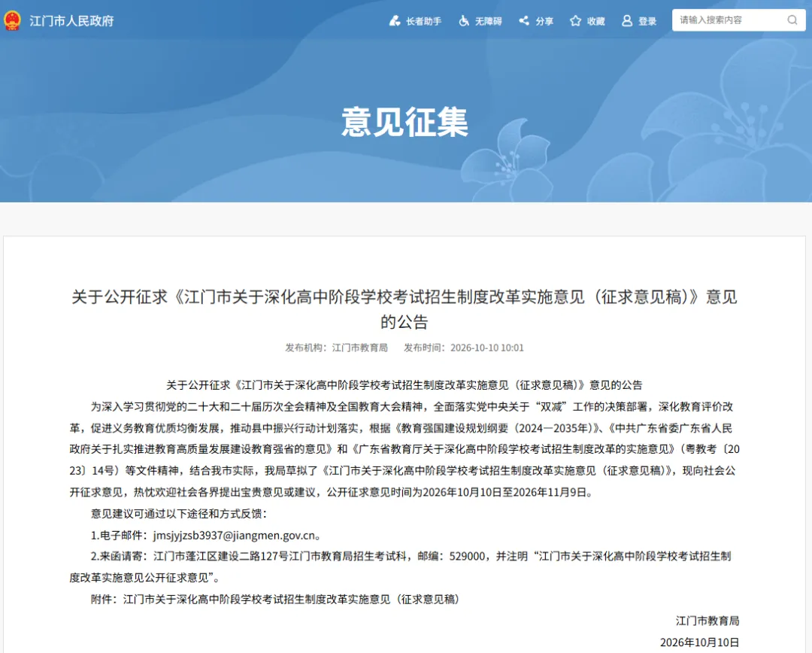This screenshot has height=653, width=812.
Task: Select the announcement main title text
Action: 404,309
